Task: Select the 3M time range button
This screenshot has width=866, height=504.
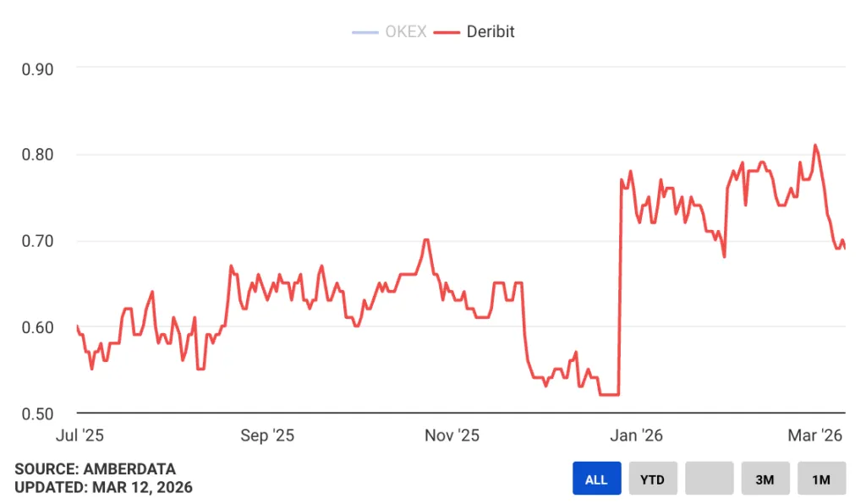Action: (x=765, y=479)
